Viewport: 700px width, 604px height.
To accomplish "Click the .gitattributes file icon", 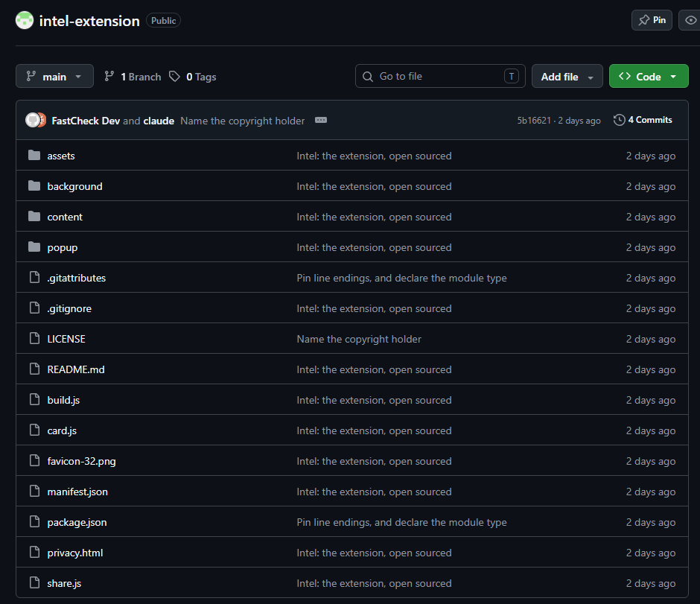I will click(34, 278).
